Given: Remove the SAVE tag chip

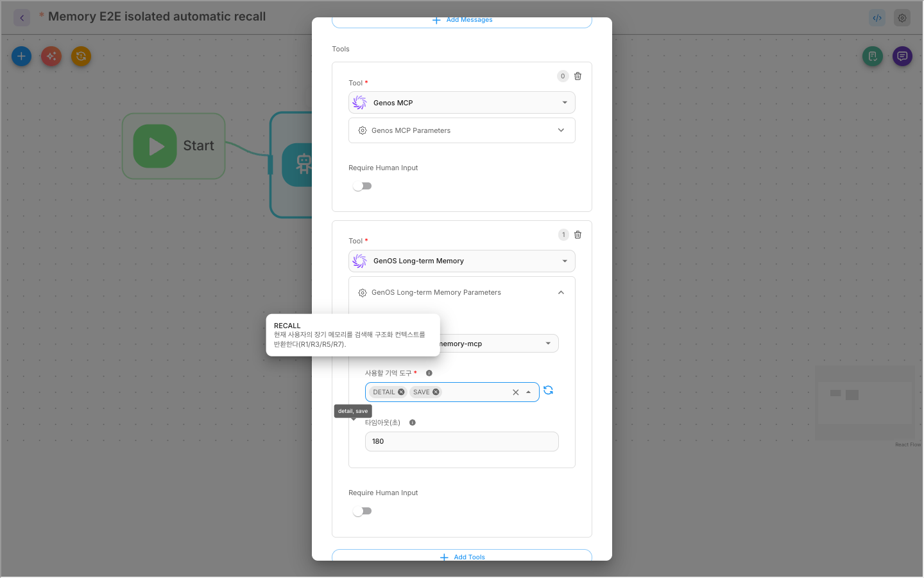Looking at the screenshot, I should tap(436, 392).
